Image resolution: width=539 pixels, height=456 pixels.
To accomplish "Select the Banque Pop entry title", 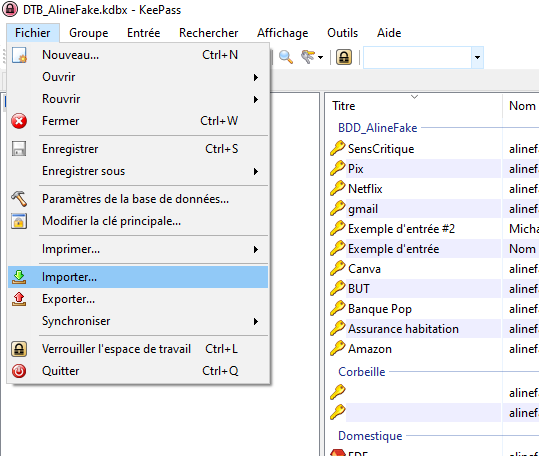I will [x=380, y=309].
